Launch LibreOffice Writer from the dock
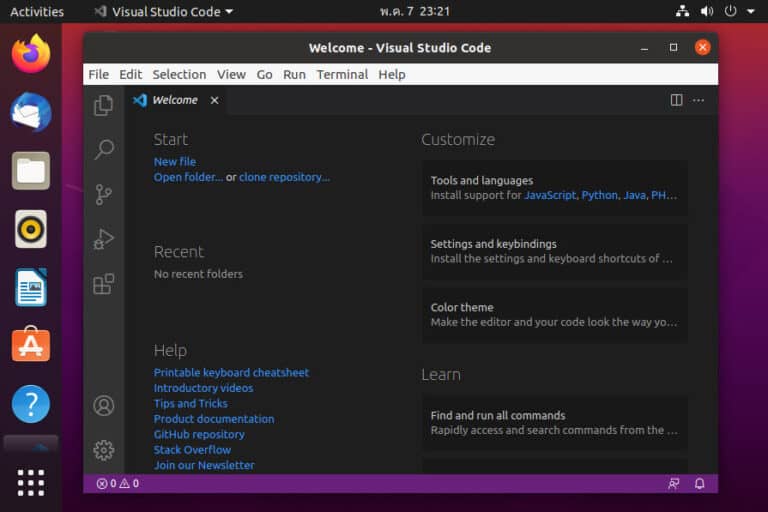 pyautogui.click(x=31, y=287)
